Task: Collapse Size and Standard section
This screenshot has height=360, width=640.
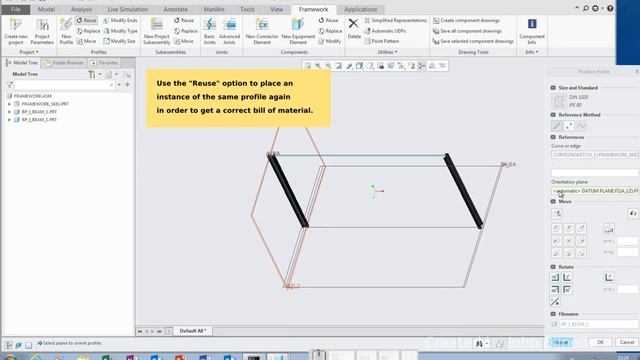Action: [x=553, y=88]
